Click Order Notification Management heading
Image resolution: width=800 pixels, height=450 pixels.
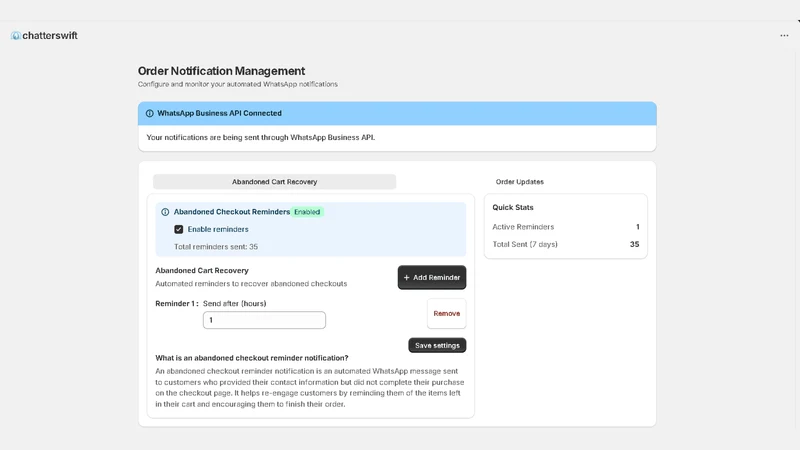coord(221,71)
